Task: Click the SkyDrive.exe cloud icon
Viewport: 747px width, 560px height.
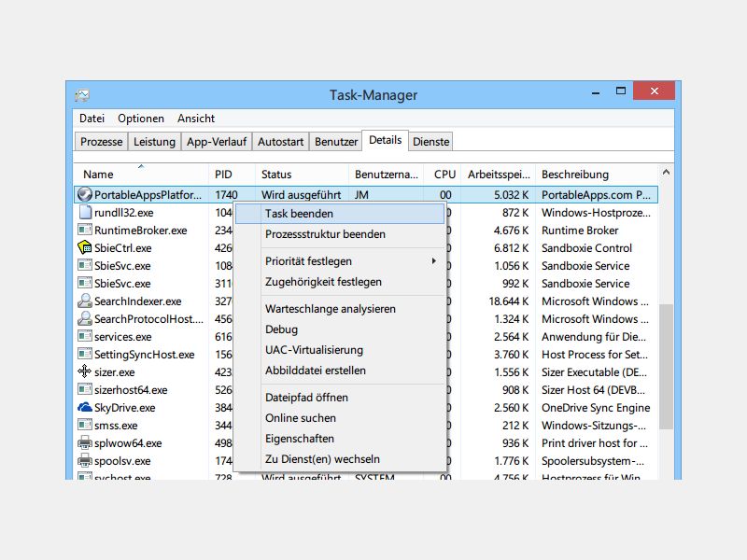Action: (85, 407)
